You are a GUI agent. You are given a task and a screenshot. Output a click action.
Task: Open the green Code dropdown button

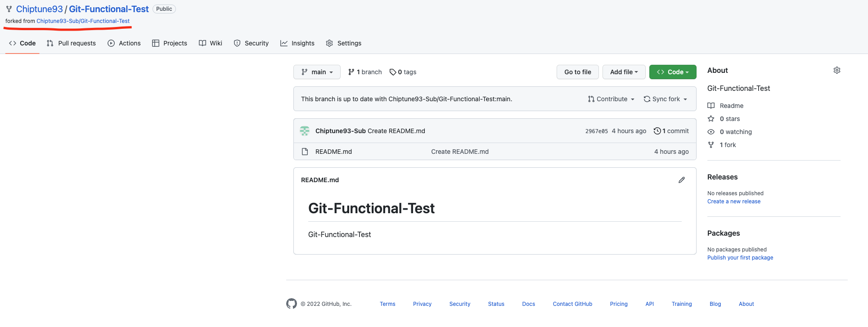[x=673, y=72]
